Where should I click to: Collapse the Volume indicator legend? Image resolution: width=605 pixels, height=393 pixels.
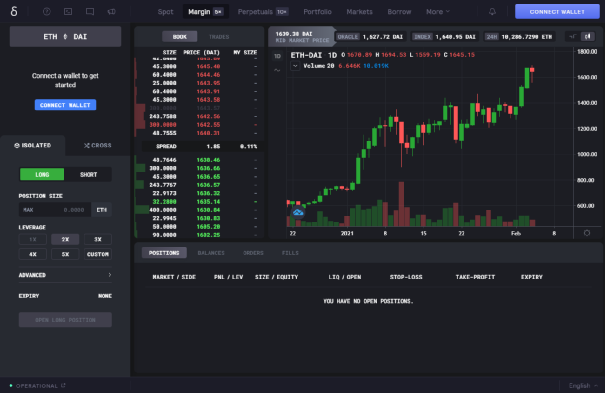(295, 66)
